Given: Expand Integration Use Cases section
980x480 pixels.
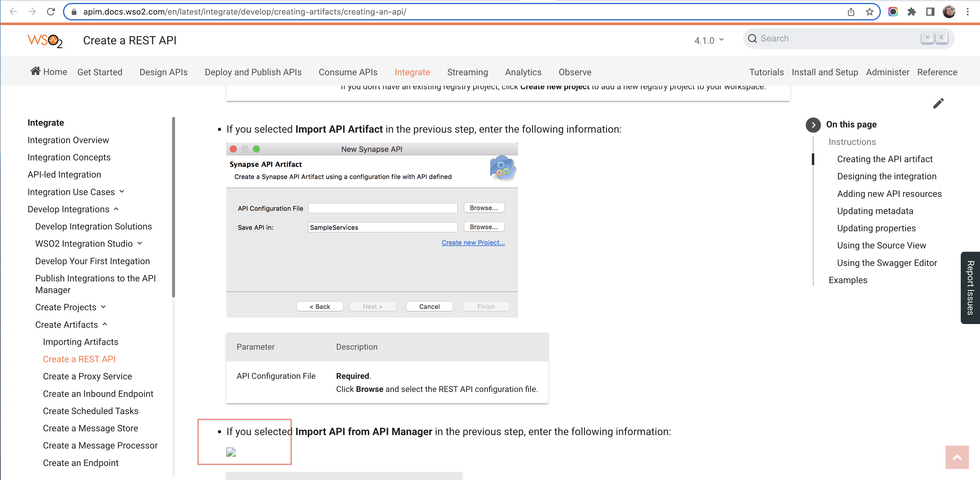Looking at the screenshot, I should click(121, 192).
